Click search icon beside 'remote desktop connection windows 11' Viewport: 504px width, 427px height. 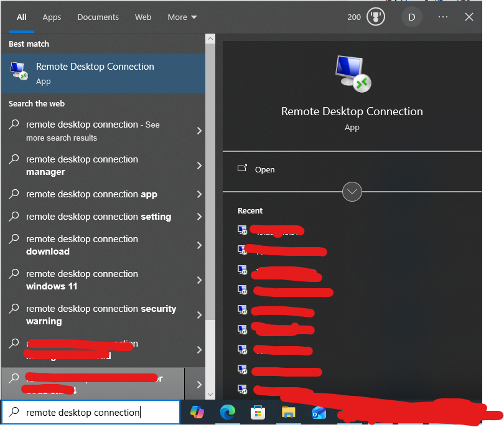pos(14,274)
